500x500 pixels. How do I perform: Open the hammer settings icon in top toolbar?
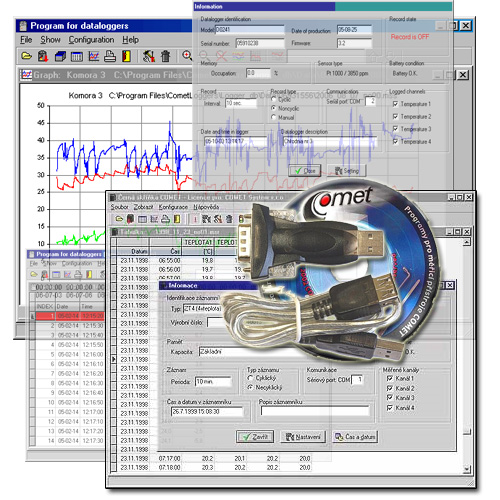pos(149,56)
